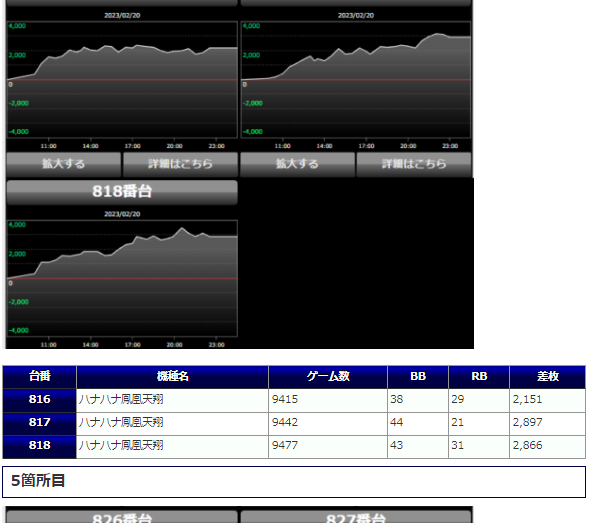Open the 826番台 header bar
591x523 pixels.
pos(122,517)
